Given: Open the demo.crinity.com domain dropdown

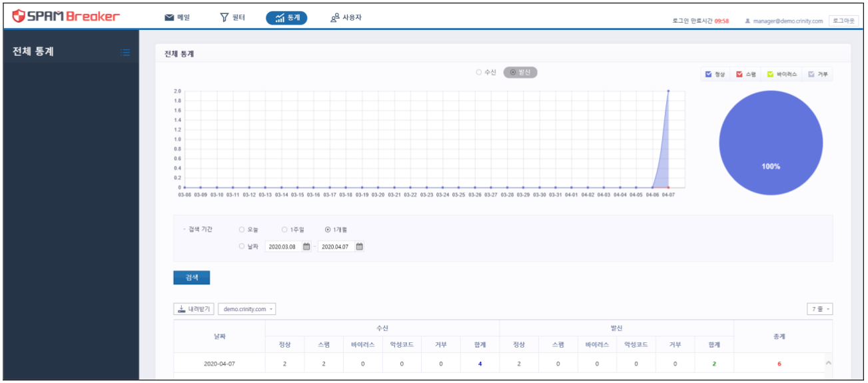Looking at the screenshot, I should (247, 309).
